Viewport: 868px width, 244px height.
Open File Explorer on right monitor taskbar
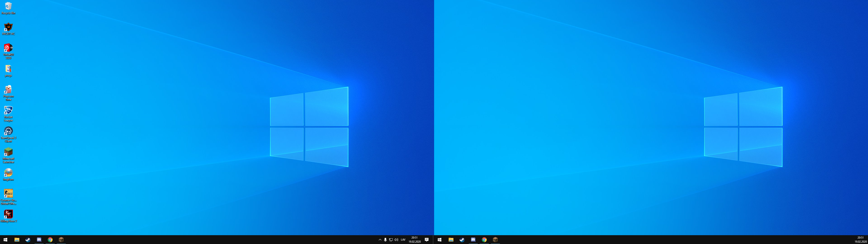451,240
